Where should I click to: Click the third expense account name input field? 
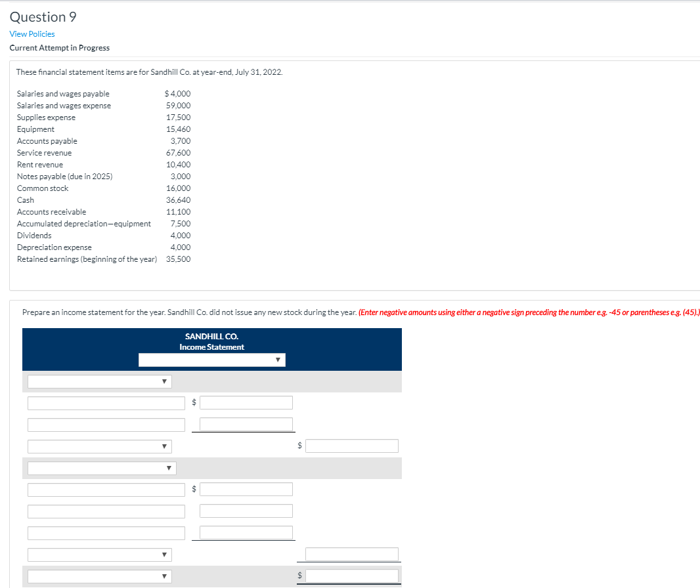[x=106, y=532]
